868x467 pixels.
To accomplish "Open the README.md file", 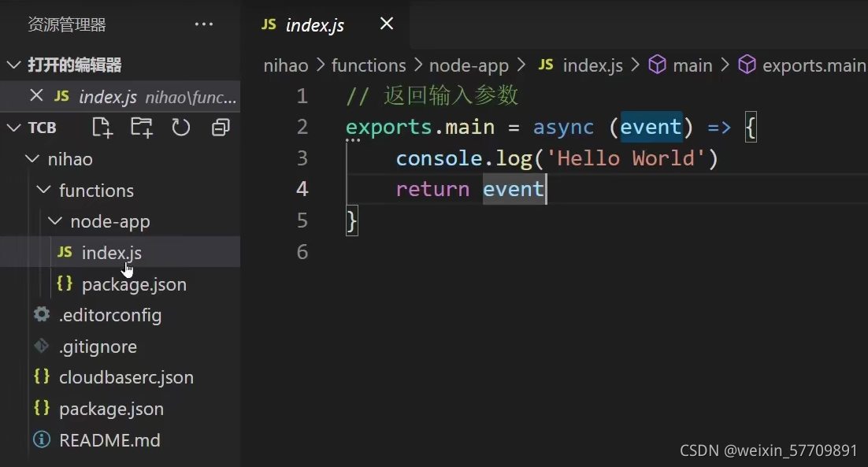I will [121, 440].
